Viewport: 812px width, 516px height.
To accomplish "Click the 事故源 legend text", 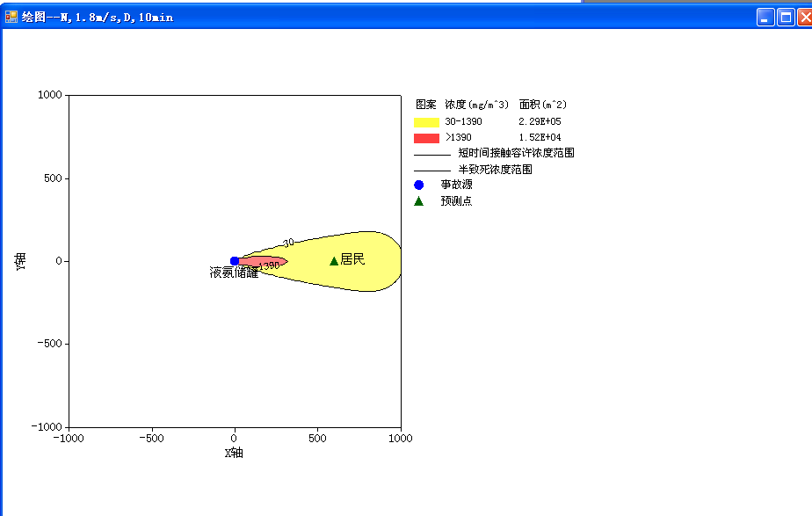I will 456,185.
